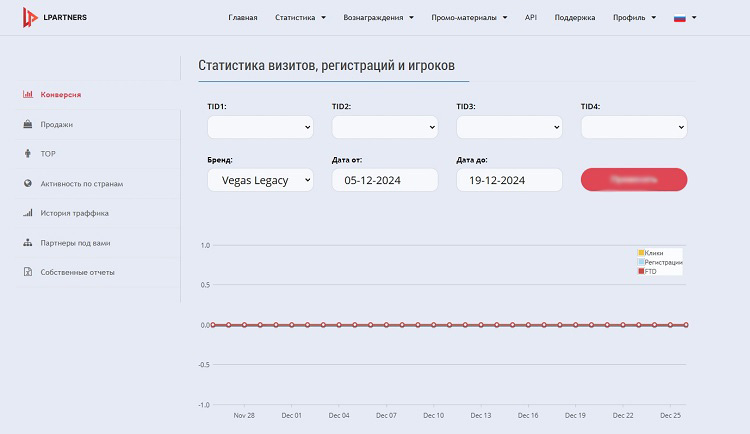Screen dimensions: 750x434
Task: Expand the Промо-материалы menu
Action: click(x=469, y=17)
